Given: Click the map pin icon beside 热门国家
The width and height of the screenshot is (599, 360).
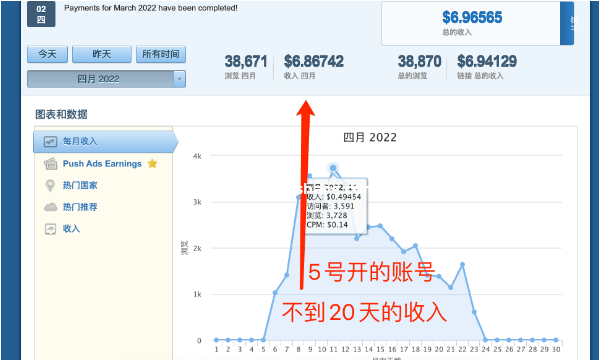Looking at the screenshot, I should pos(50,186).
